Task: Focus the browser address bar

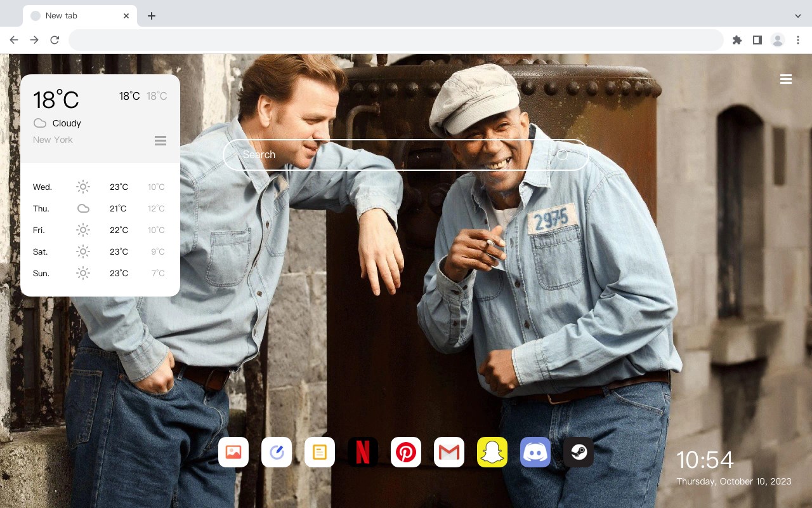Action: [x=396, y=40]
